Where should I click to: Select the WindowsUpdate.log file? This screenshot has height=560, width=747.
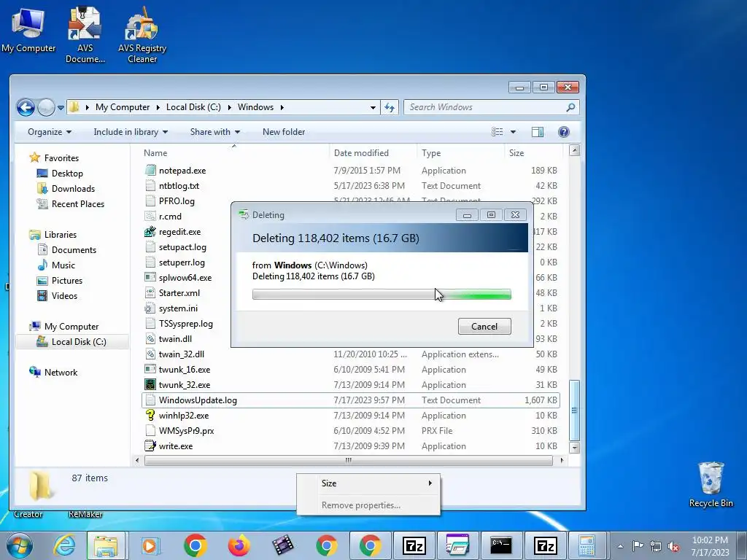click(x=351, y=400)
